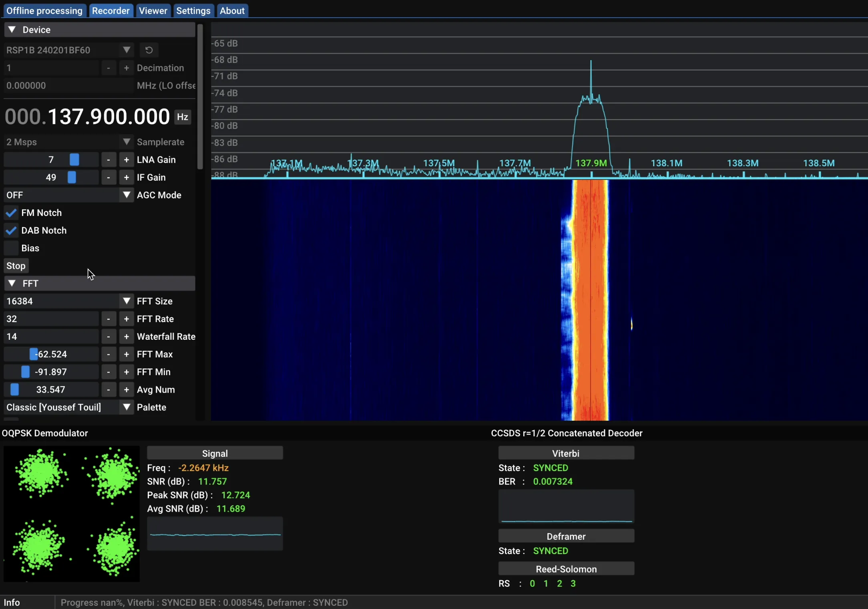The height and width of the screenshot is (609, 868).
Task: Enable the Bias checkbox
Action: point(11,248)
